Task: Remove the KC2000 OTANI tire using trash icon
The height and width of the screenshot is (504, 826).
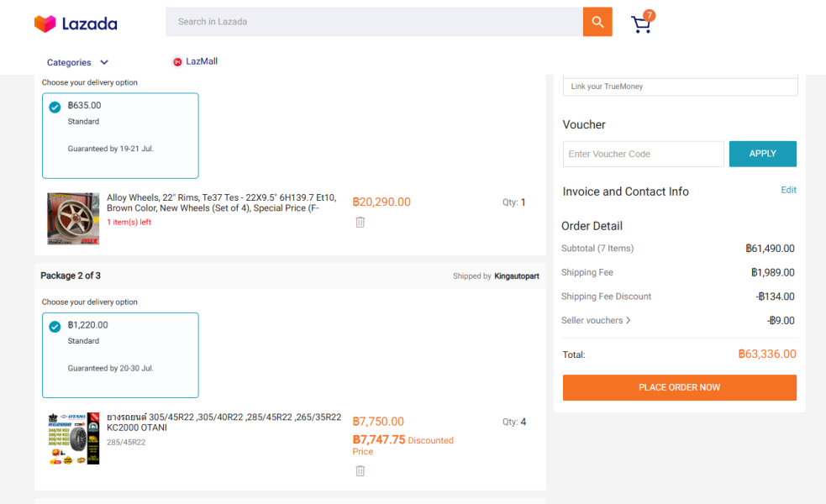Action: point(360,471)
